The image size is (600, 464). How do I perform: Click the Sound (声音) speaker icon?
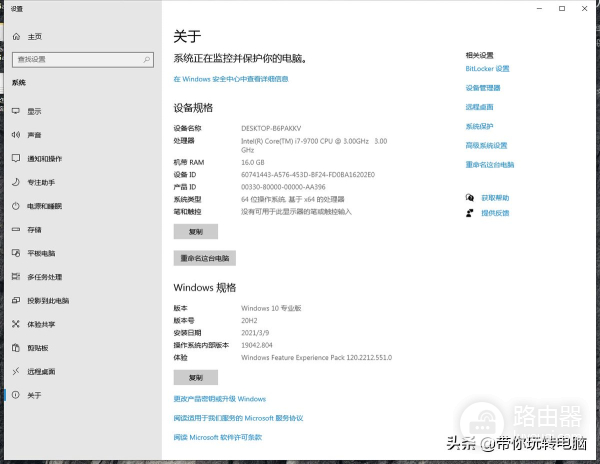16,135
